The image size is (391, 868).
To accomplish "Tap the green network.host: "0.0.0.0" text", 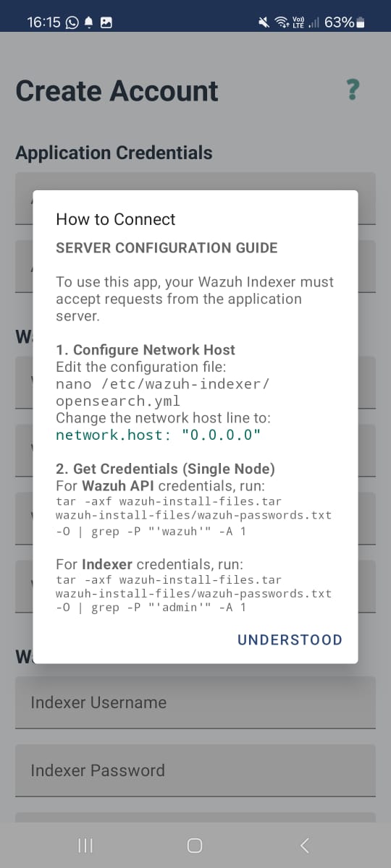I will pyautogui.click(x=158, y=435).
